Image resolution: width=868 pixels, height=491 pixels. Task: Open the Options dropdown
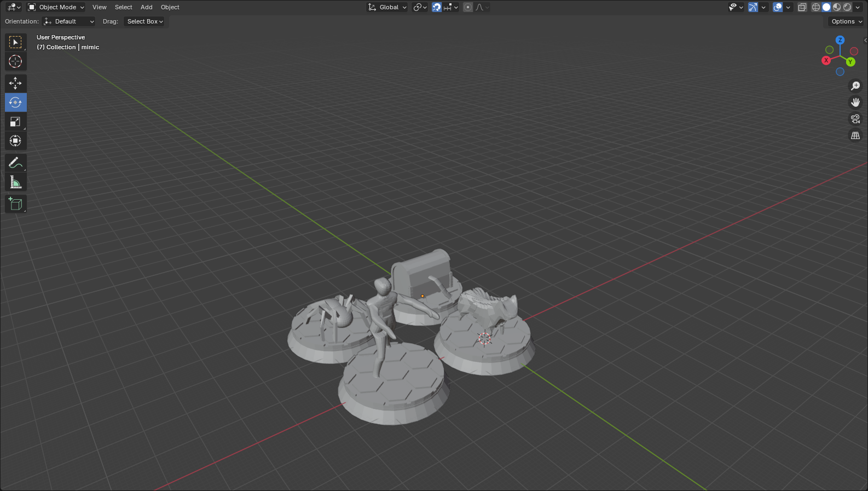point(846,21)
